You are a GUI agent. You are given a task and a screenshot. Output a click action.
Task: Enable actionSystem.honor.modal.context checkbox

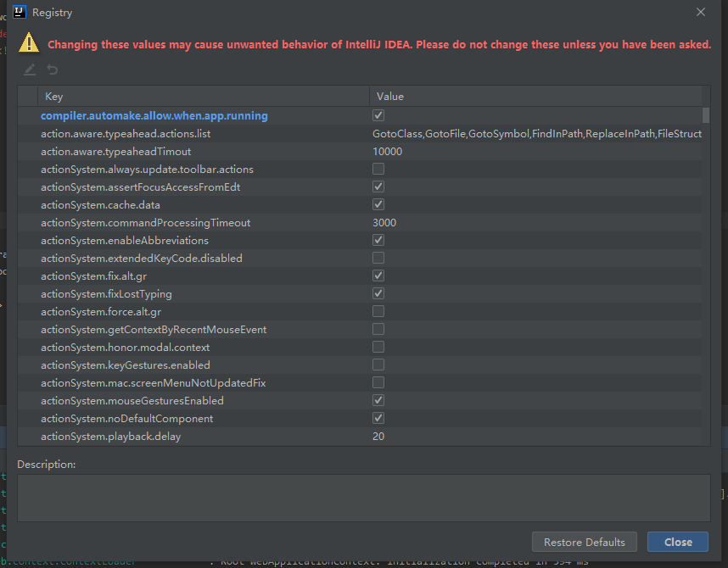(x=378, y=347)
